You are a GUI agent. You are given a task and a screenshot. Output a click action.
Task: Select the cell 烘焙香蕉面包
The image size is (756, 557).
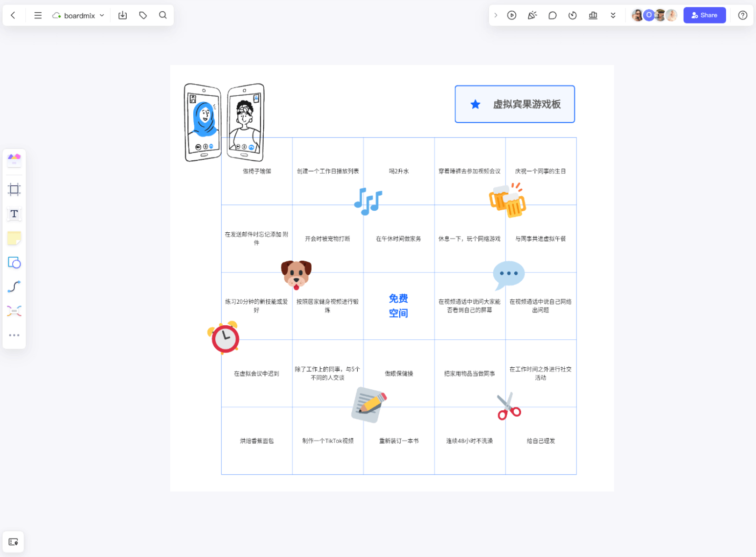coord(257,441)
